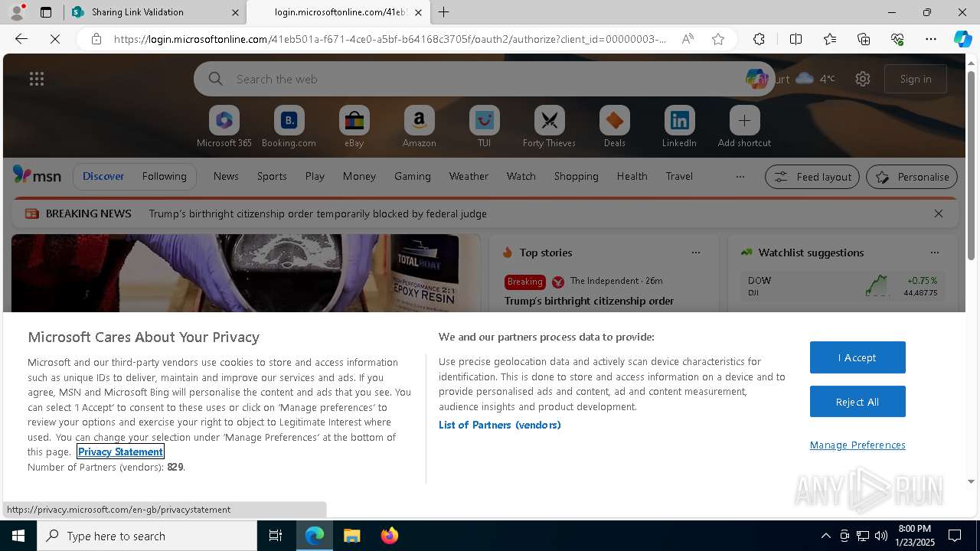Screen dimensions: 980x551
Task: Open the Edge Settings and more menu
Action: [x=931, y=39]
